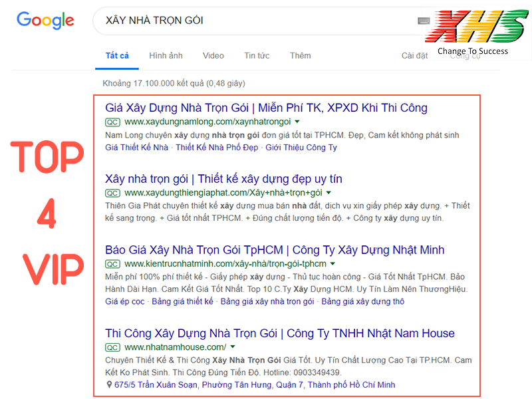Open Thi Công Xây Dựng Nhà Trọn Gói title

pyautogui.click(x=279, y=334)
